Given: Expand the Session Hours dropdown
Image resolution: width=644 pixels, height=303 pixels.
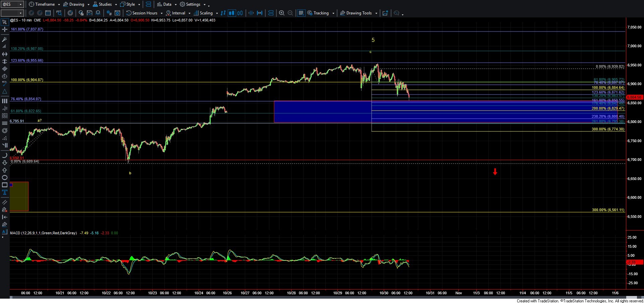Looking at the screenshot, I should click(x=144, y=13).
